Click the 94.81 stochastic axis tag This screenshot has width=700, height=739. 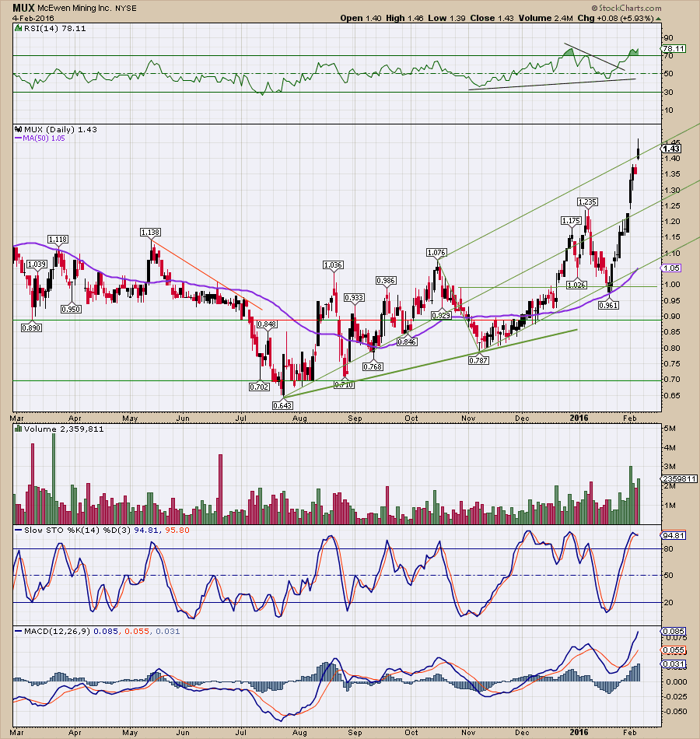673,535
